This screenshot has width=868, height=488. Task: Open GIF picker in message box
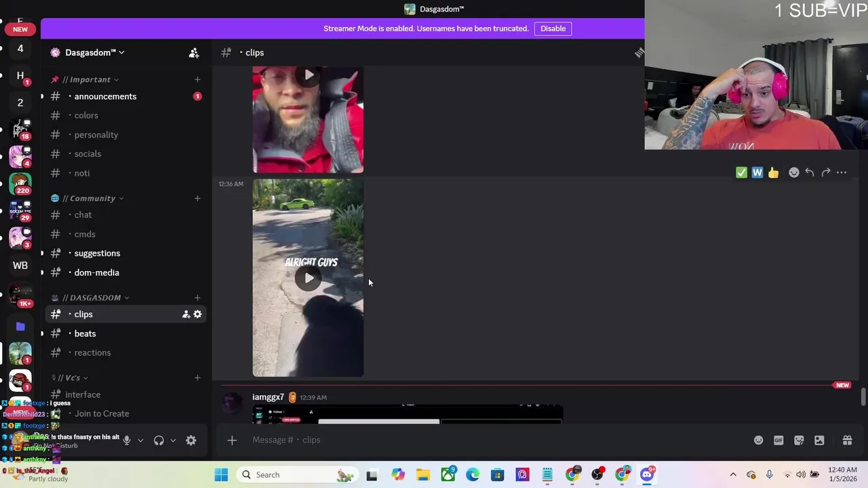point(778,440)
